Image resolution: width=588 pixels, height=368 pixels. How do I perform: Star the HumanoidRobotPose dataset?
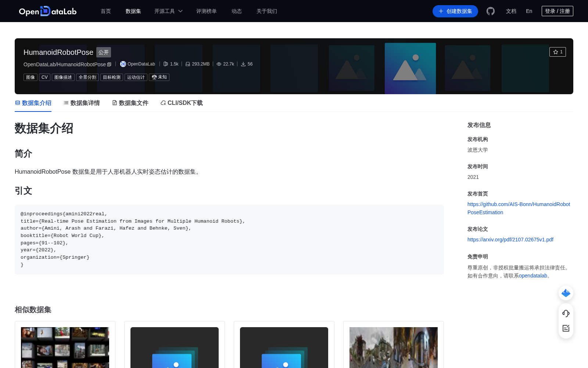point(557,52)
